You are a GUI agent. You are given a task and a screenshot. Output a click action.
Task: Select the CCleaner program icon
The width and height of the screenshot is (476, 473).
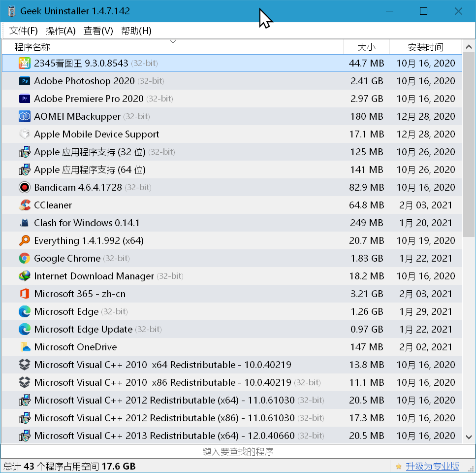[x=25, y=205]
